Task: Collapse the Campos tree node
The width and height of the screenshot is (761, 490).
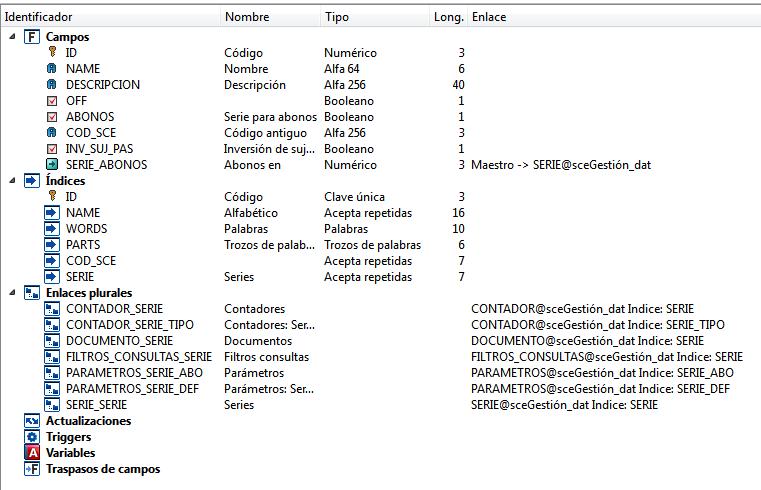Action: (x=11, y=36)
